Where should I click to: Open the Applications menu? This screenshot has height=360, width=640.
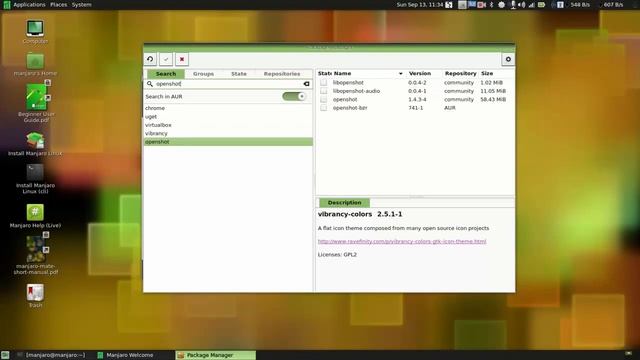[x=29, y=4]
